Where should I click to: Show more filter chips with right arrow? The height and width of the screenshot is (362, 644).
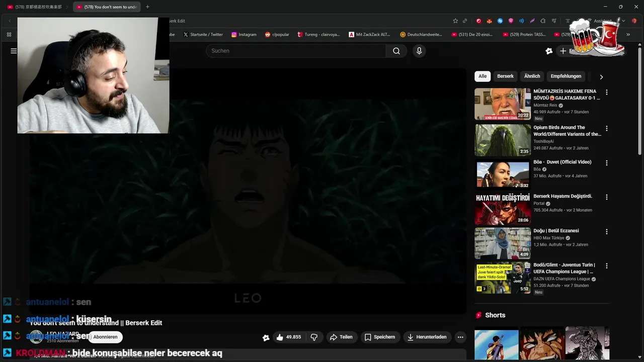point(601,77)
